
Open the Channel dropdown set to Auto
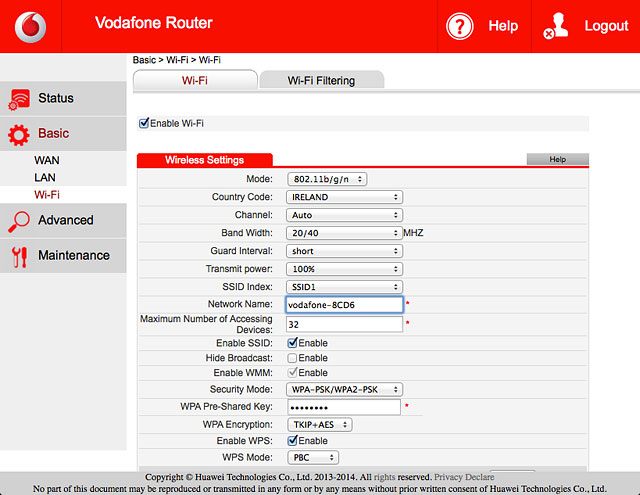point(344,215)
